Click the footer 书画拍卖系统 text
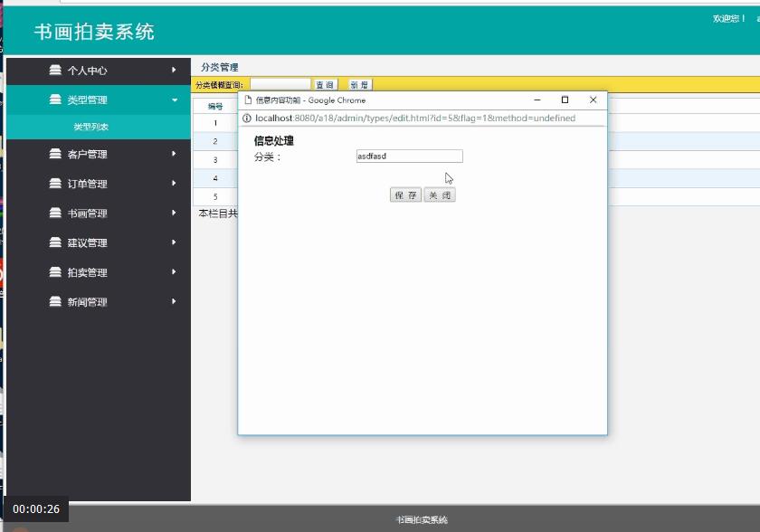The width and height of the screenshot is (760, 532). pyautogui.click(x=422, y=520)
